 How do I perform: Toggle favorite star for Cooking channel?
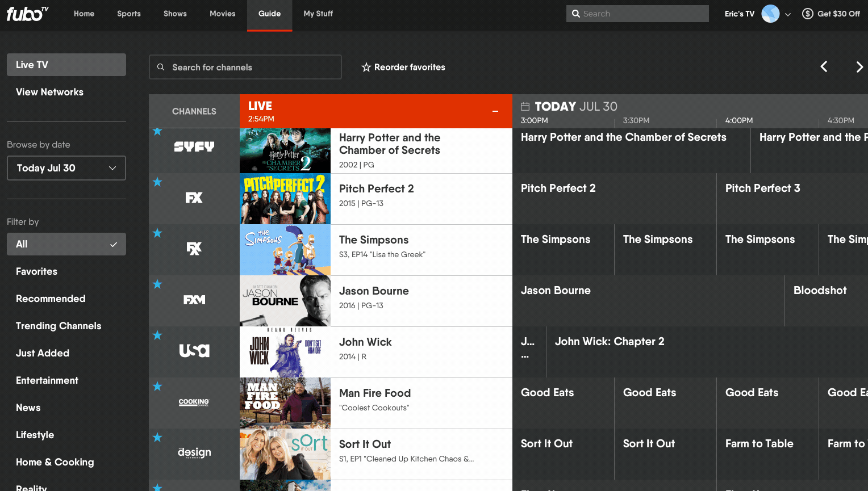tap(157, 387)
